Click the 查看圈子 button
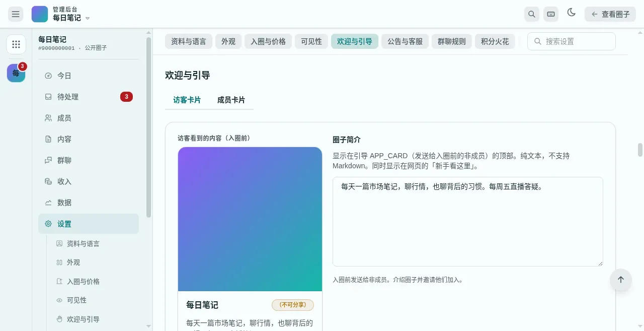Image resolution: width=644 pixels, height=331 pixels. 610,14
